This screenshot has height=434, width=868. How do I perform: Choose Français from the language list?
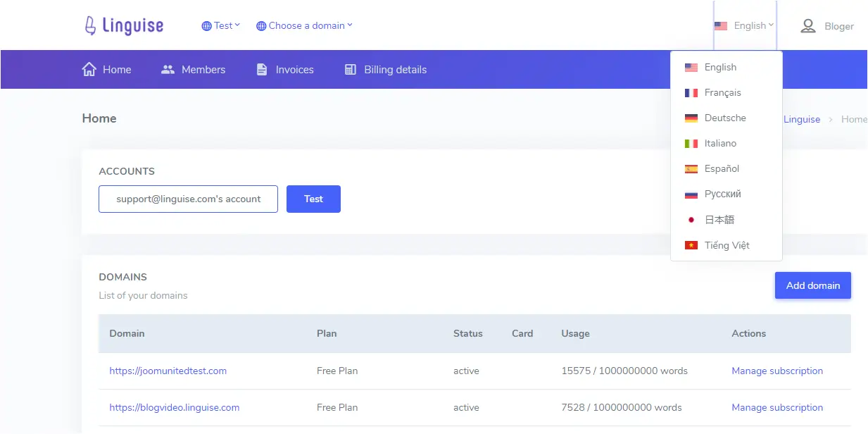click(x=722, y=92)
